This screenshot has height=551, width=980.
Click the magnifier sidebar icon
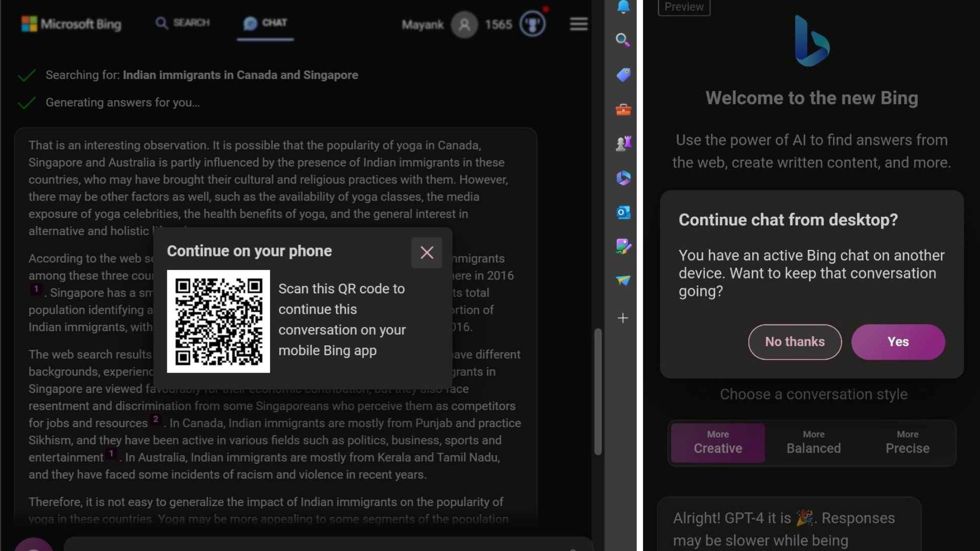point(622,39)
